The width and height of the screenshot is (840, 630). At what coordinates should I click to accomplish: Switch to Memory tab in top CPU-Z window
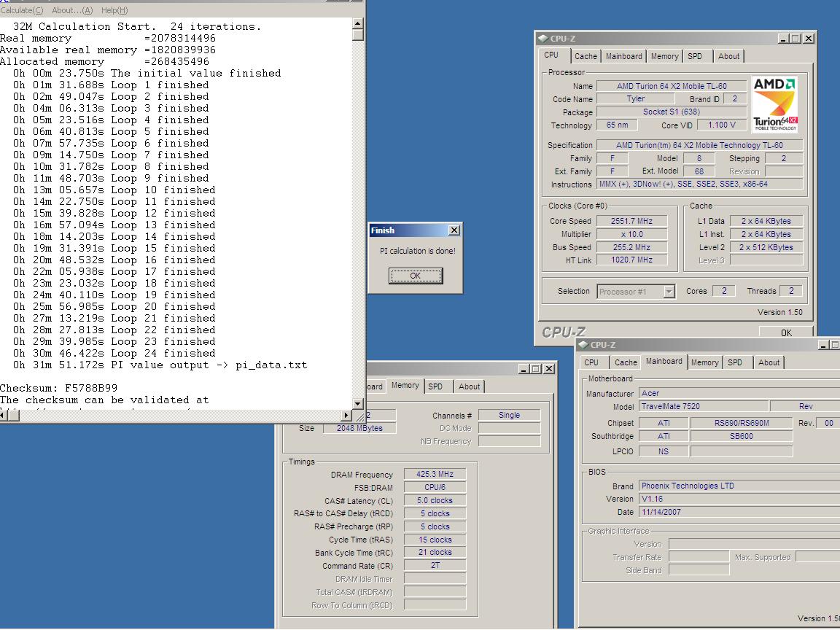664,56
